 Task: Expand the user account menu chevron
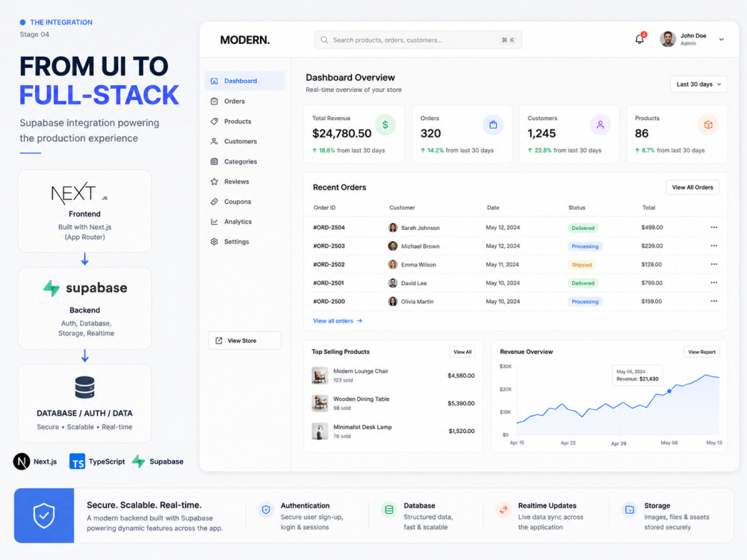[x=722, y=40]
